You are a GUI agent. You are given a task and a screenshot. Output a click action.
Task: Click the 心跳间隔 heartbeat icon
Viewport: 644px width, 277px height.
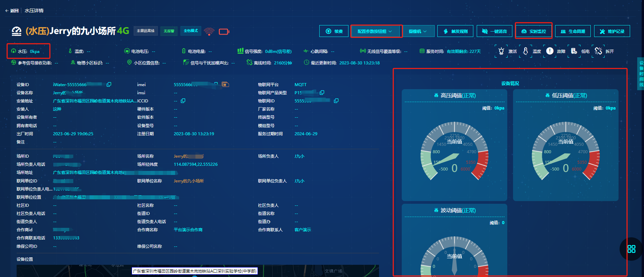[306, 51]
